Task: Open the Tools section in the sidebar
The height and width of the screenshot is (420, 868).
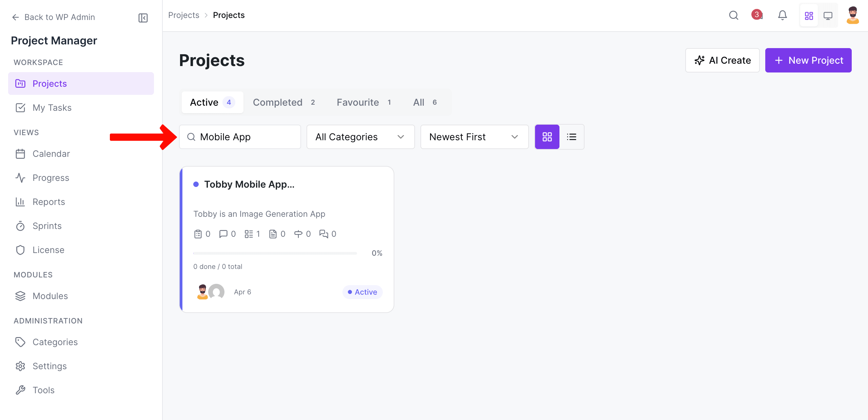Action: [43, 390]
